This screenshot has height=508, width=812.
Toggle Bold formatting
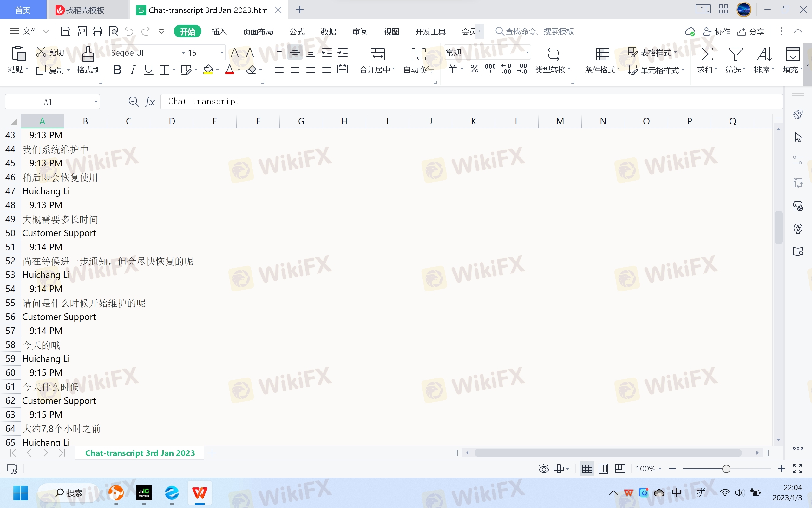click(117, 70)
